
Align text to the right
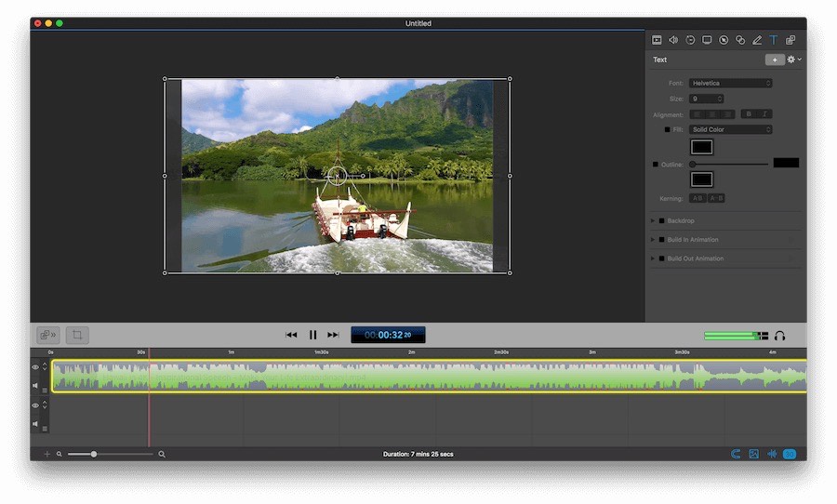(x=727, y=114)
